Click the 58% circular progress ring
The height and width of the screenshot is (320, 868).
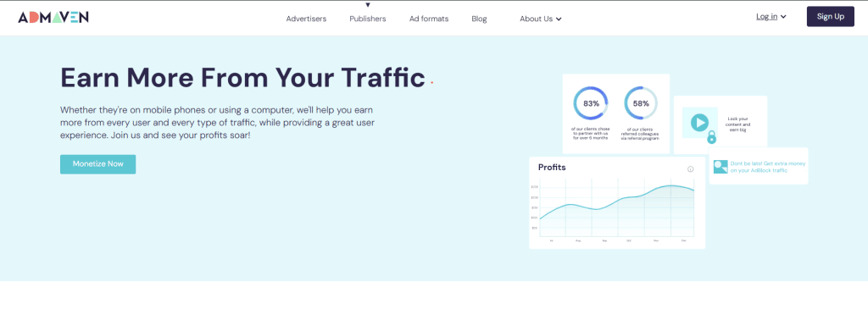641,103
